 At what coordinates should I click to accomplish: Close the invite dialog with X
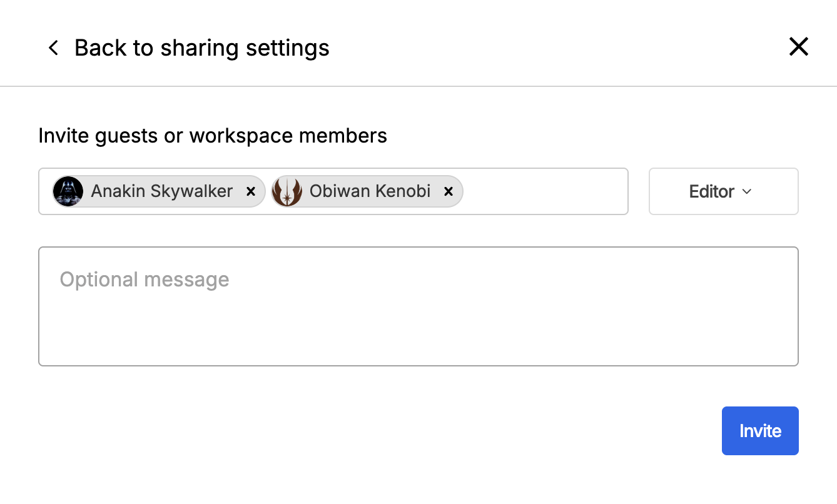pos(798,47)
